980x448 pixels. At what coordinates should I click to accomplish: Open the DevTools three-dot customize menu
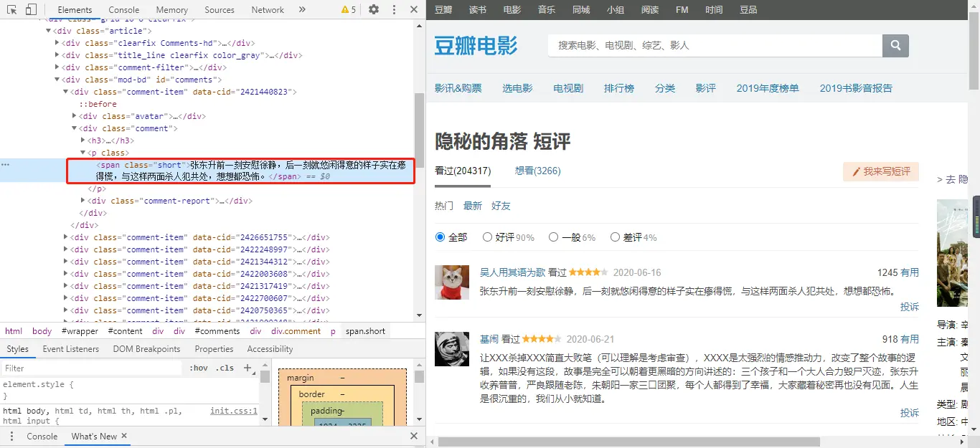394,9
